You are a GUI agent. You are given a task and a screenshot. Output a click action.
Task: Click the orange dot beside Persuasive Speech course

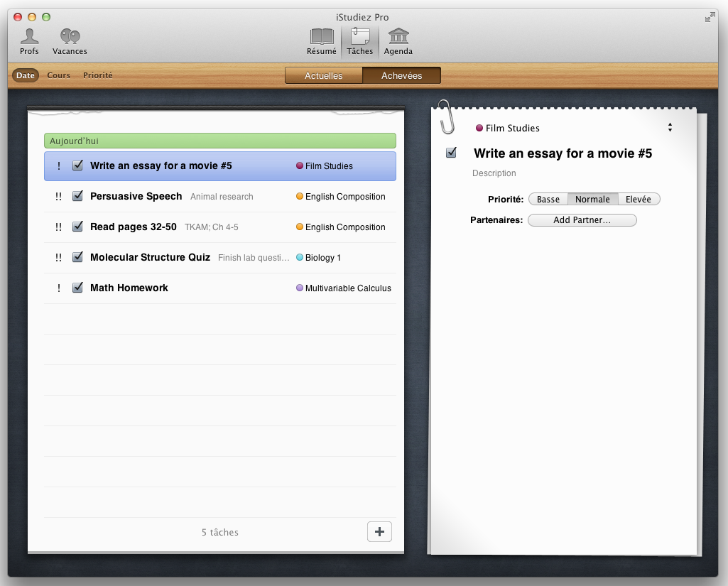pos(300,196)
